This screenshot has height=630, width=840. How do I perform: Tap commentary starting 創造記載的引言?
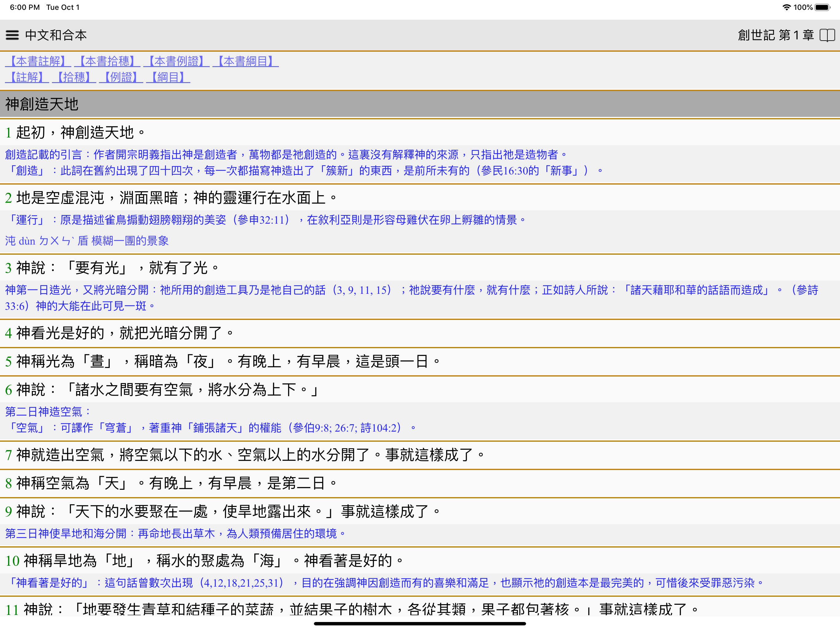click(x=287, y=155)
